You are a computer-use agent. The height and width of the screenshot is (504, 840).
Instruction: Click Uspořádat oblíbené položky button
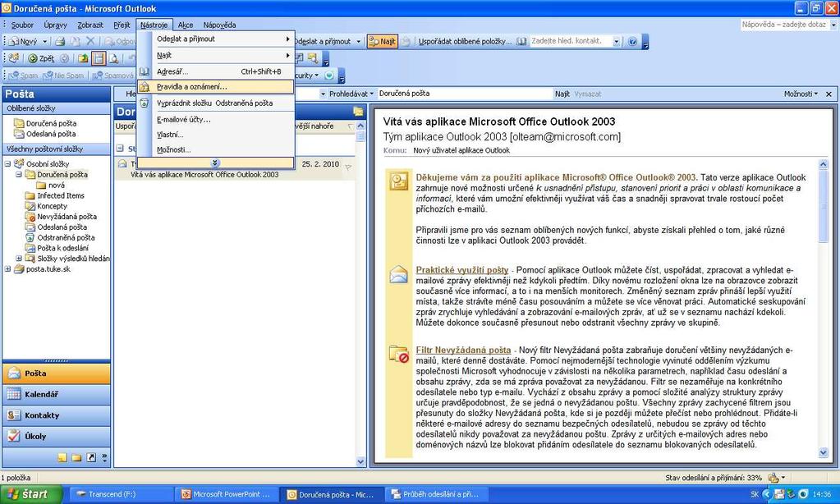[465, 41]
